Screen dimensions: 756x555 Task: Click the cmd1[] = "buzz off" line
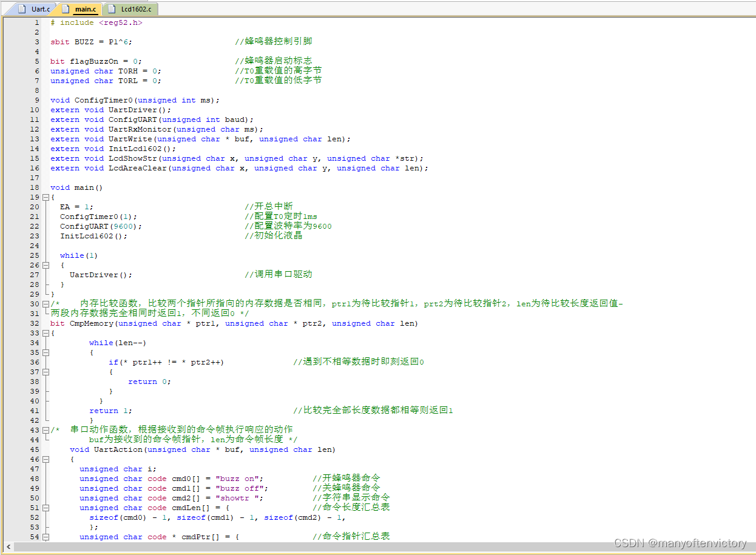[174, 488]
